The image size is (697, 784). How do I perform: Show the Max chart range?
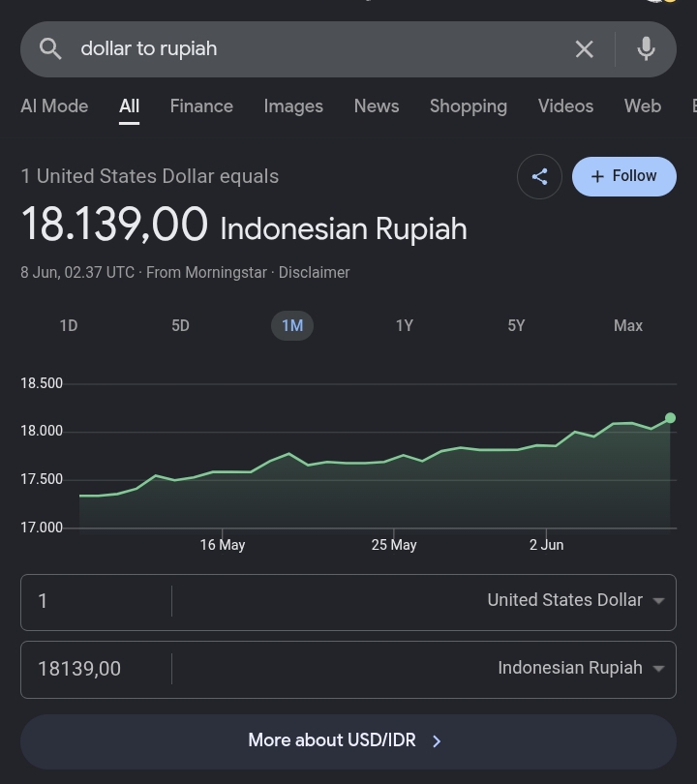pyautogui.click(x=628, y=325)
